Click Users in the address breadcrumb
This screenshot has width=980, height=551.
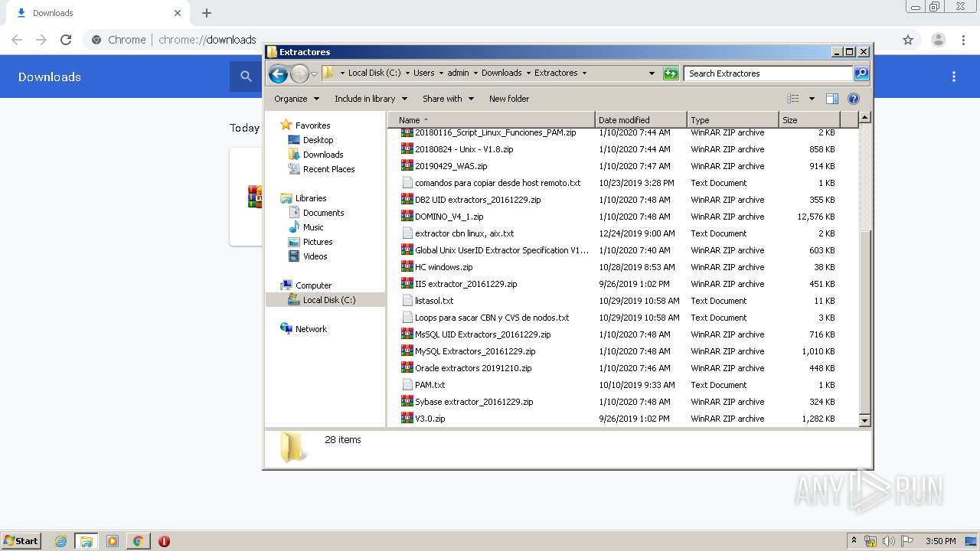(x=423, y=73)
